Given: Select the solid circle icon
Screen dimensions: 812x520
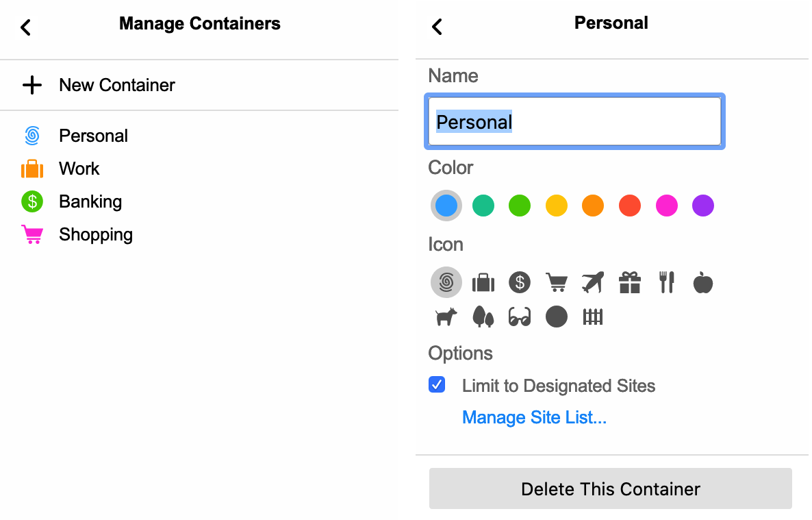Looking at the screenshot, I should coord(556,316).
